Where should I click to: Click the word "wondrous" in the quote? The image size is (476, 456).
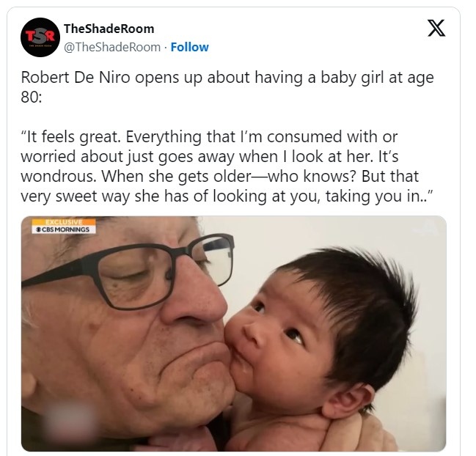point(58,176)
